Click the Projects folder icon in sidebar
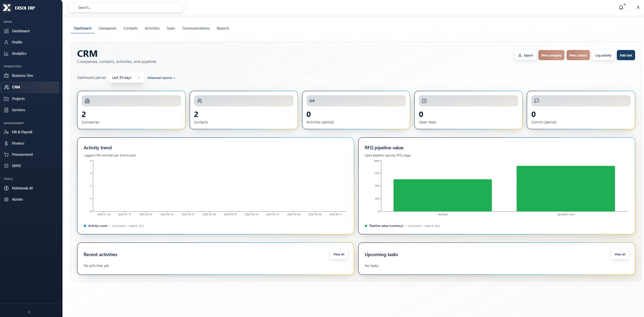Screen dimensions: 644x317 6,99
